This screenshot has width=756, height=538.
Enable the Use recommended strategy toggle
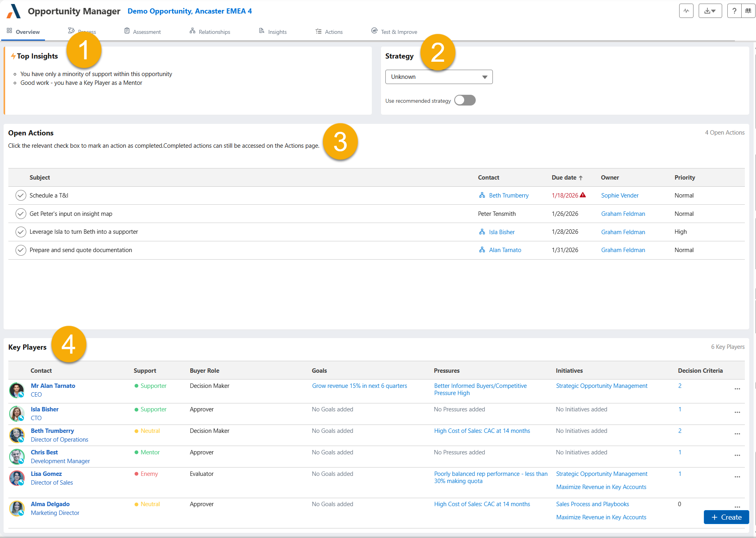(465, 100)
